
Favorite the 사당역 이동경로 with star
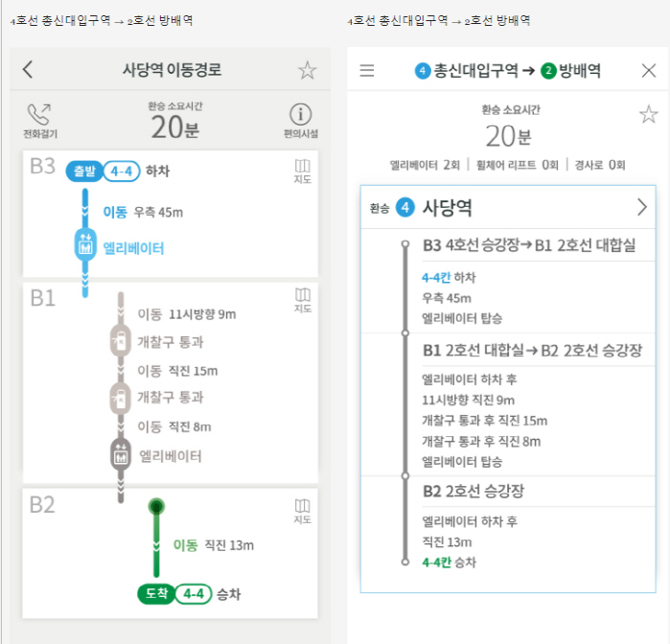(307, 70)
